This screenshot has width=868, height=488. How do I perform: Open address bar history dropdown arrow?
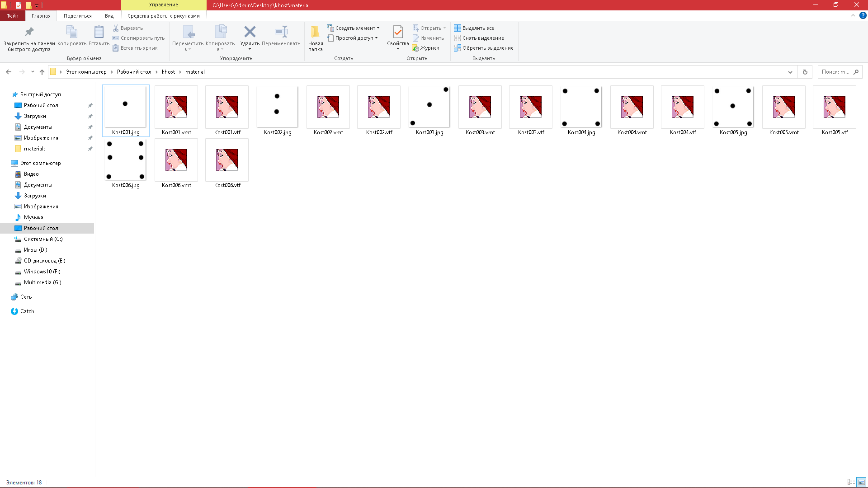[790, 72]
